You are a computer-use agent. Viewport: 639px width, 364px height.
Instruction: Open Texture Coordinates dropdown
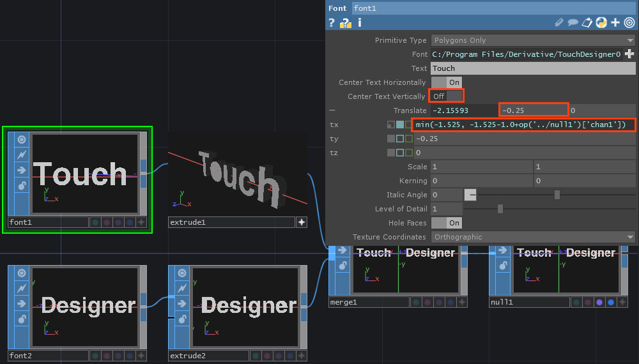pyautogui.click(x=533, y=236)
